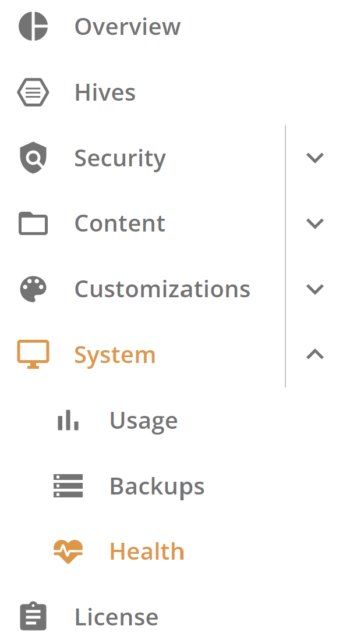Expand the Security submenu chevron
This screenshot has height=644, width=364.
pos(315,158)
